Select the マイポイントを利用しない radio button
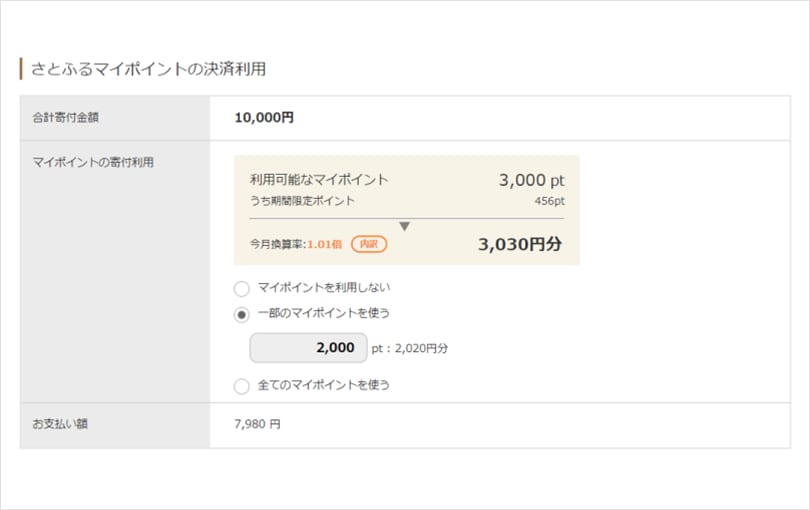 pos(241,288)
